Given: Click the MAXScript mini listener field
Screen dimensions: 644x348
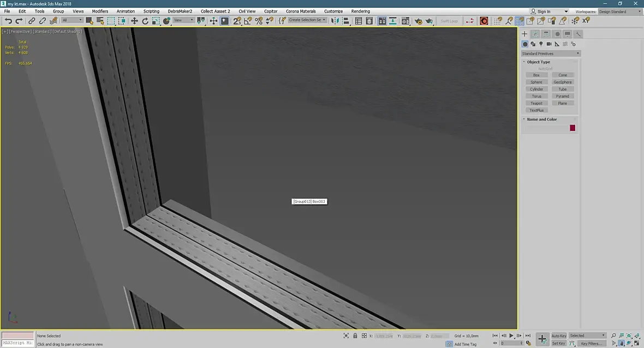Looking at the screenshot, I should (x=17, y=343).
